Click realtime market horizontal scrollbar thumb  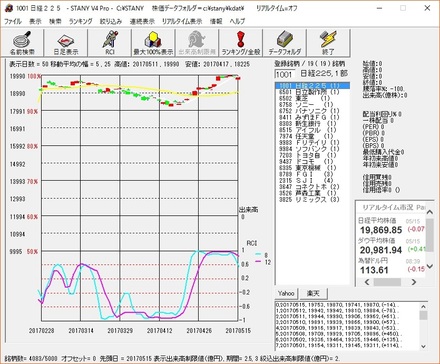[387, 282]
